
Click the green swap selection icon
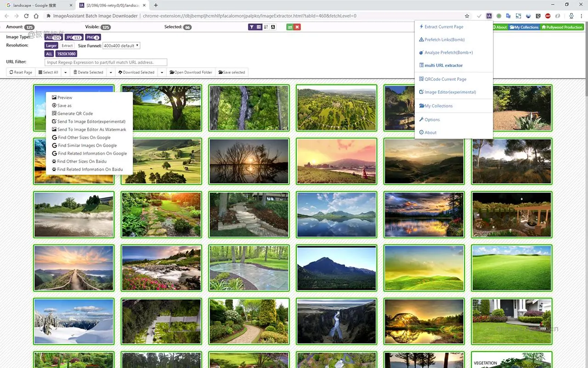coord(289,27)
